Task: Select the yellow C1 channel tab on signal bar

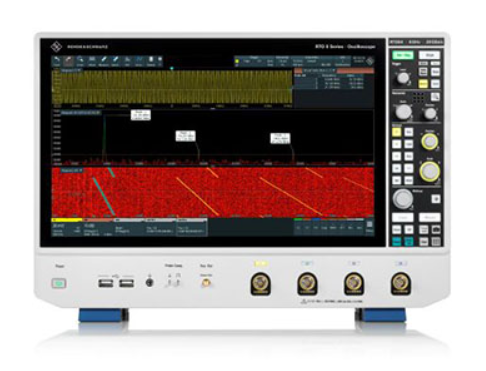Action: coord(67,220)
